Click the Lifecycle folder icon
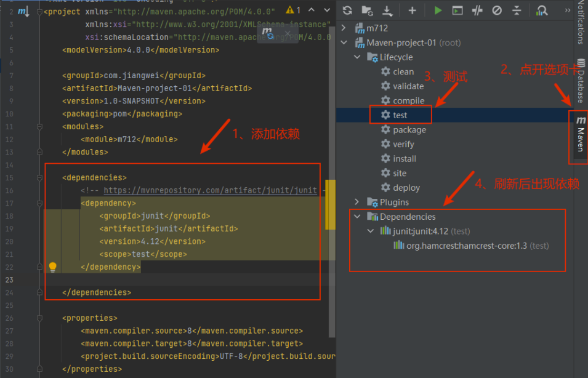This screenshot has width=588, height=378. (x=373, y=57)
